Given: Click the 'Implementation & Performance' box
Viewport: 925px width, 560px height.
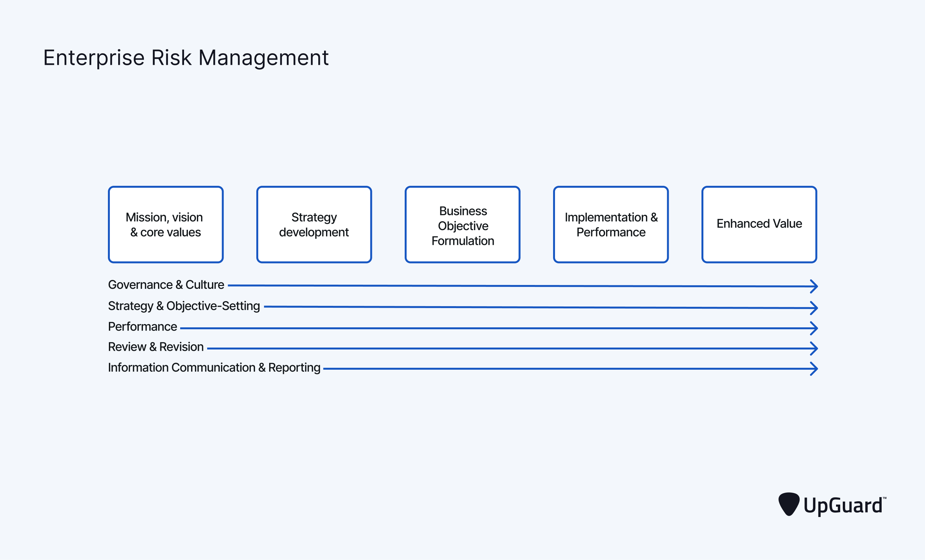Looking at the screenshot, I should click(611, 224).
